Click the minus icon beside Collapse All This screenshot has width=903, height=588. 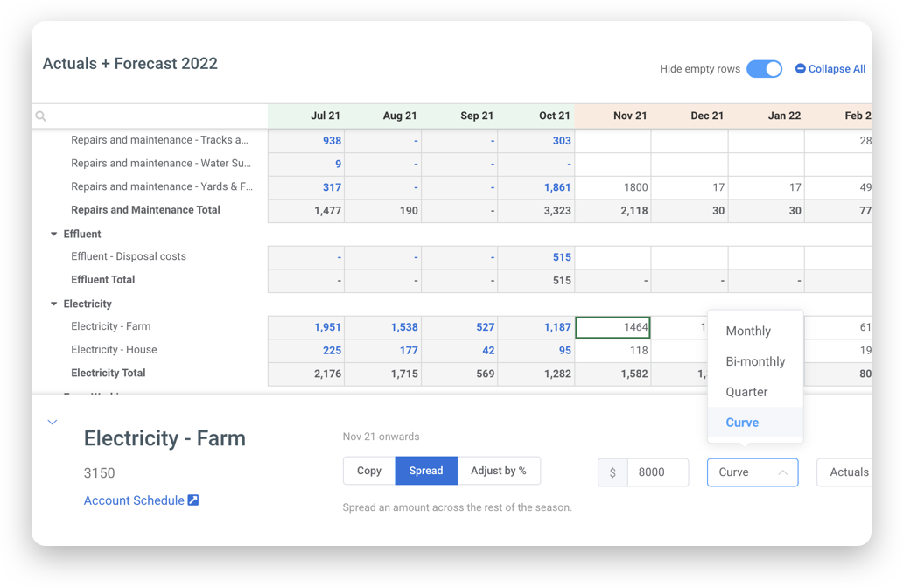(x=799, y=68)
